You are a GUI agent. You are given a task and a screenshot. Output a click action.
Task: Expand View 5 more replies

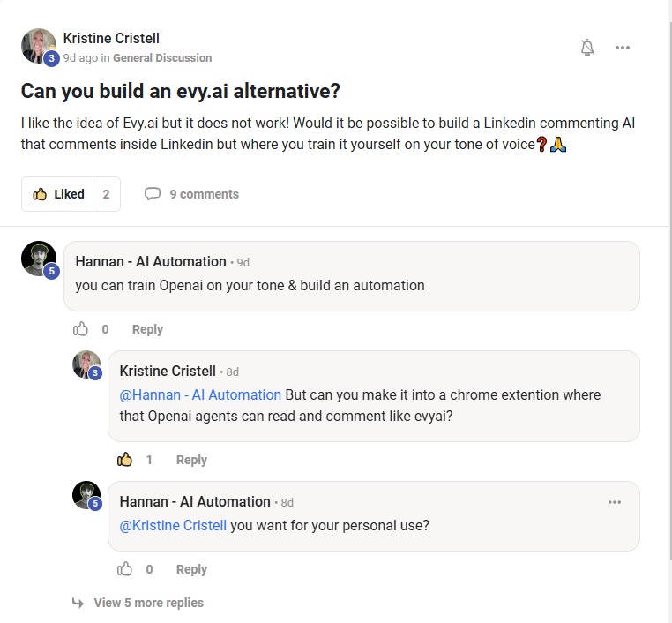point(148,603)
